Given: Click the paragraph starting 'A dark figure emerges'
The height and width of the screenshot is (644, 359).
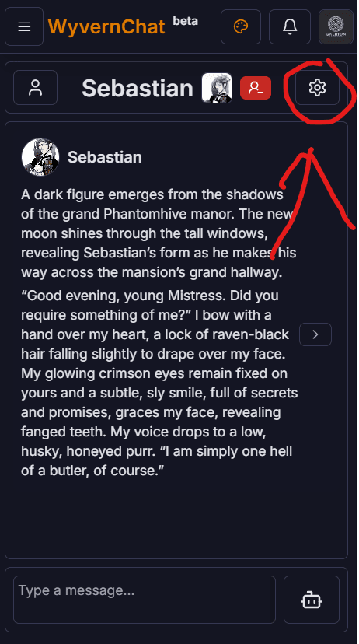Looking at the screenshot, I should click(x=159, y=233).
